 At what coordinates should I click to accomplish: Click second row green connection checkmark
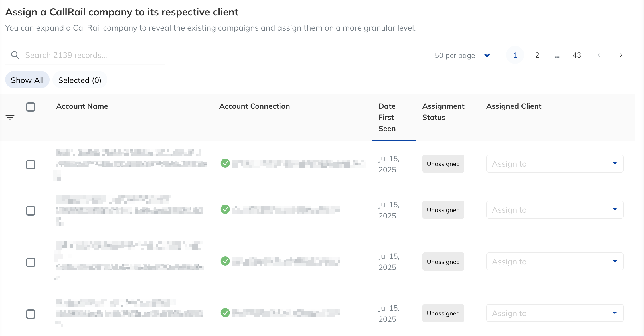point(225,209)
